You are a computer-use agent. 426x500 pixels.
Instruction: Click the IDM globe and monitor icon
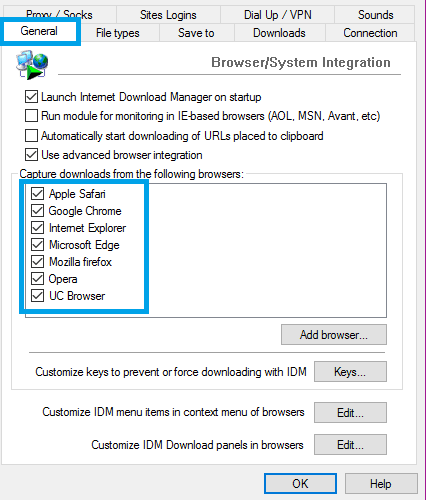coord(32,65)
